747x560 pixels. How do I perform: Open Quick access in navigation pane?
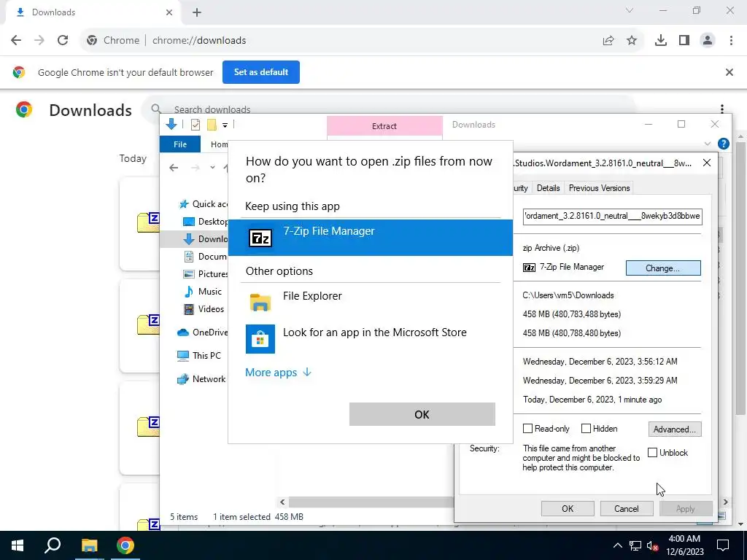(204, 204)
